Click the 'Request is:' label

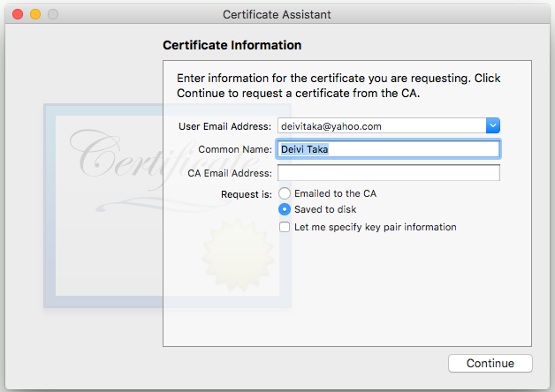tap(247, 193)
